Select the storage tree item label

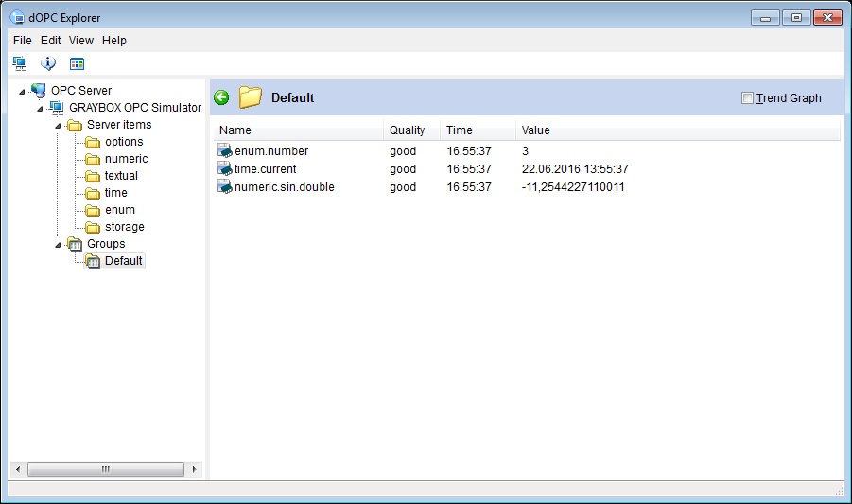(125, 227)
